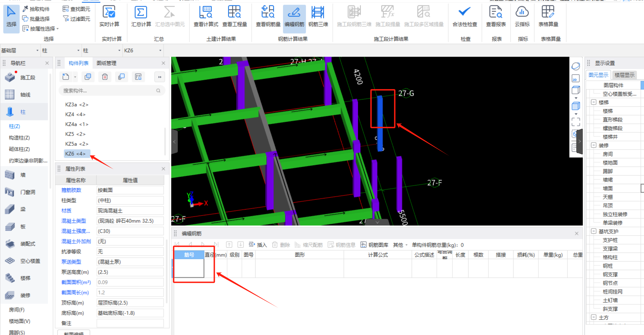Image resolution: width=644 pixels, height=335 pixels.
Task: Open the 查找图元 tool
Action: point(76,9)
